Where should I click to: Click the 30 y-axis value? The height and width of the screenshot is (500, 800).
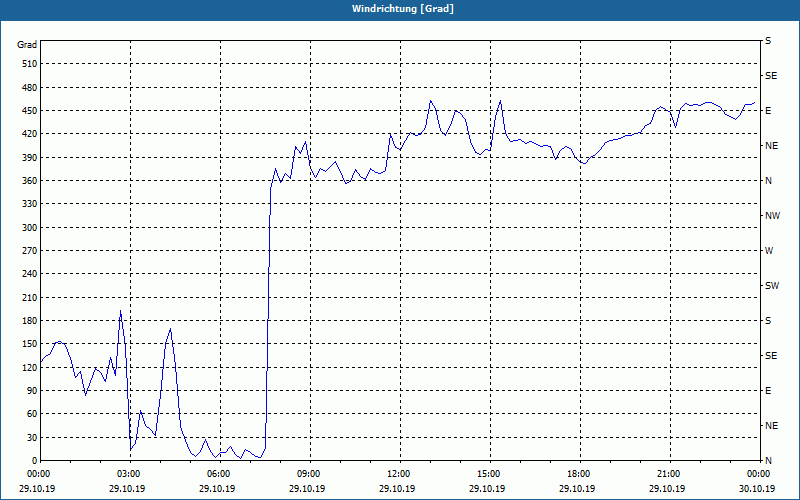(x=32, y=437)
